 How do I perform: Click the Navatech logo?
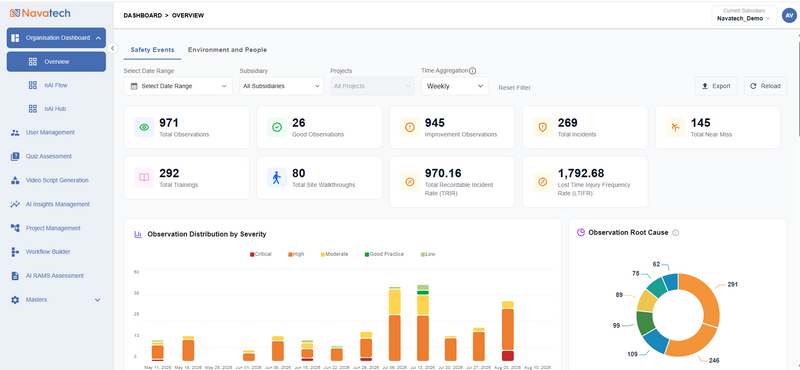40,13
